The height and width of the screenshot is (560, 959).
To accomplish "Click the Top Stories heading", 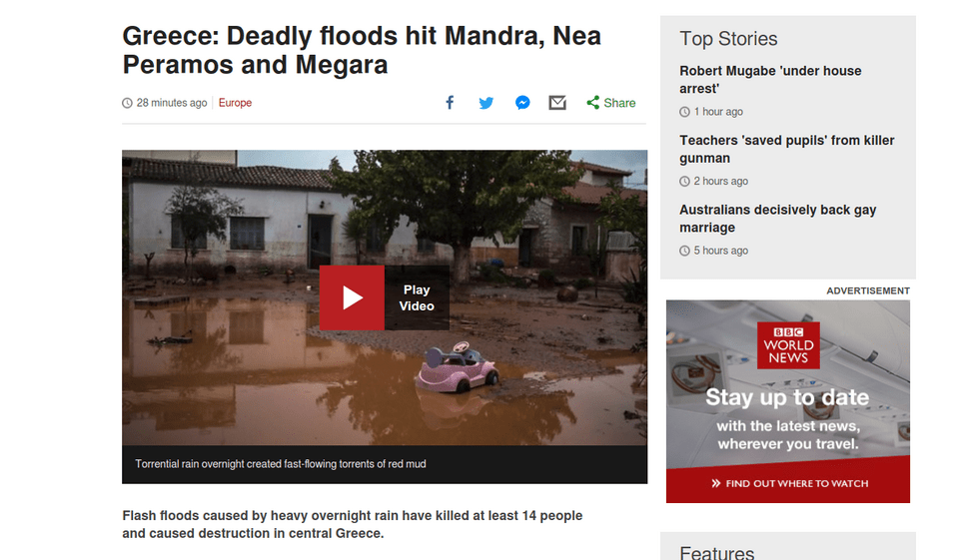I will pyautogui.click(x=728, y=39).
